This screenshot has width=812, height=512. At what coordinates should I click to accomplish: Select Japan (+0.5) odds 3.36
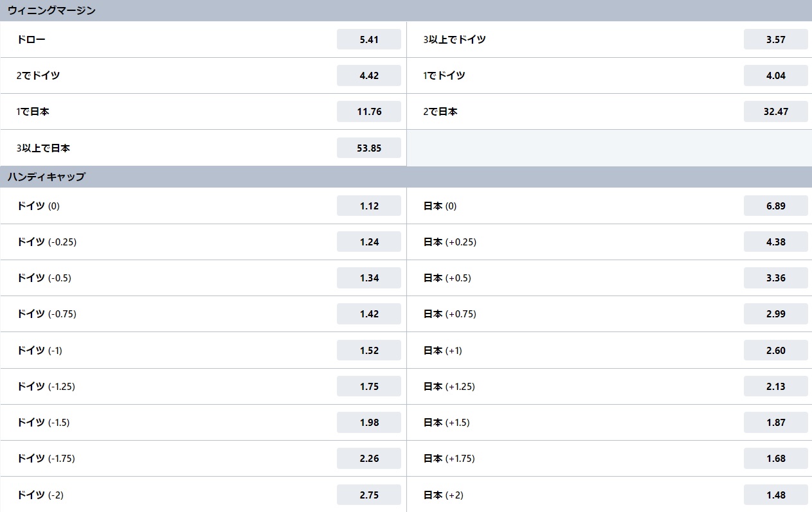(776, 278)
